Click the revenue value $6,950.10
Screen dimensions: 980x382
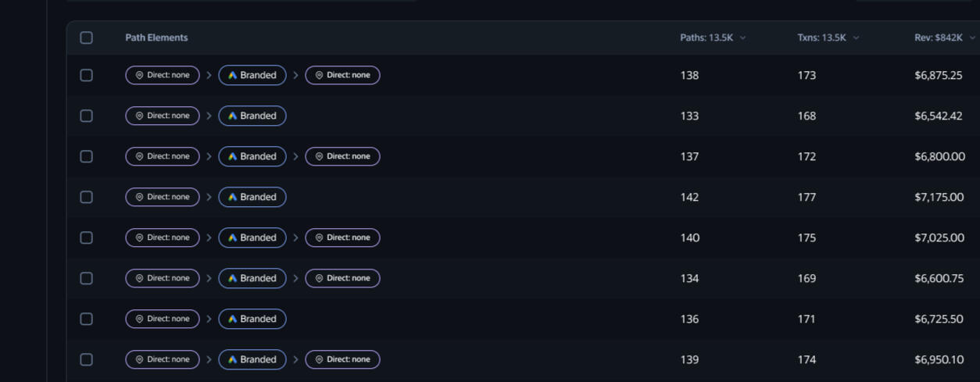click(938, 359)
